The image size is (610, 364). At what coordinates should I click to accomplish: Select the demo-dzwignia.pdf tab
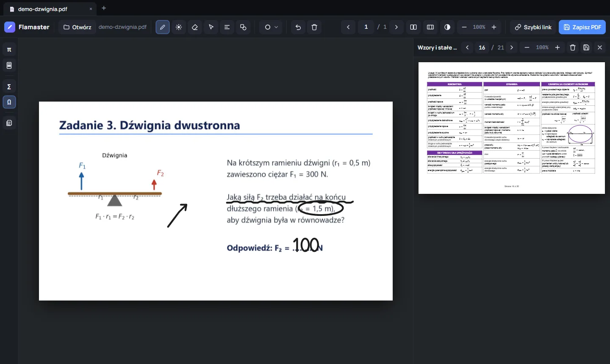(50, 9)
